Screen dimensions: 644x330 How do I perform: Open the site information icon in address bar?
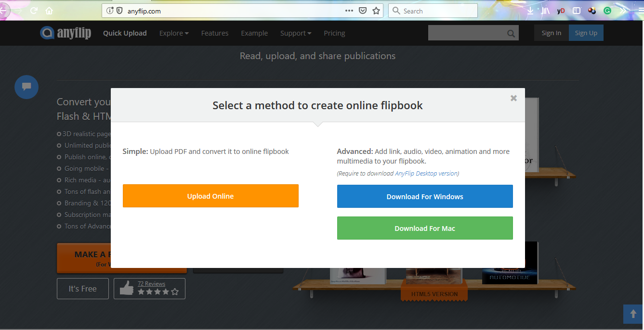110,11
